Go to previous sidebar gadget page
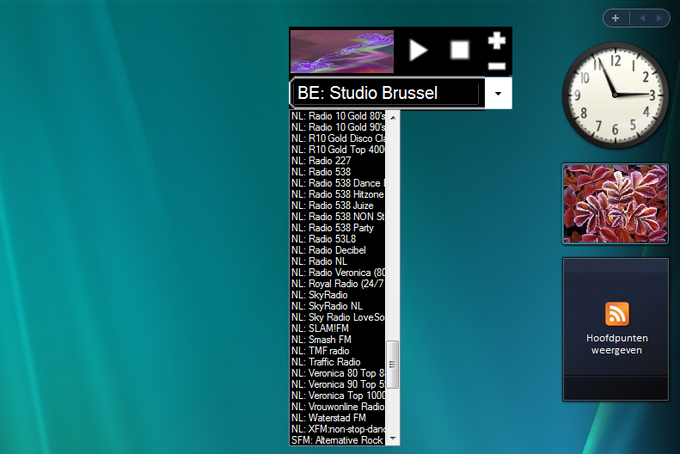The height and width of the screenshot is (454, 680). pos(642,18)
